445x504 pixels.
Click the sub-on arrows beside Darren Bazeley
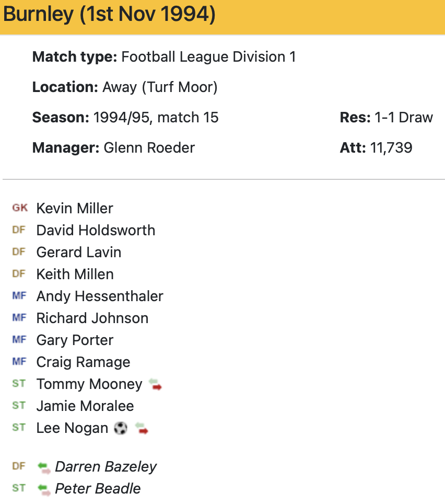pos(44,467)
